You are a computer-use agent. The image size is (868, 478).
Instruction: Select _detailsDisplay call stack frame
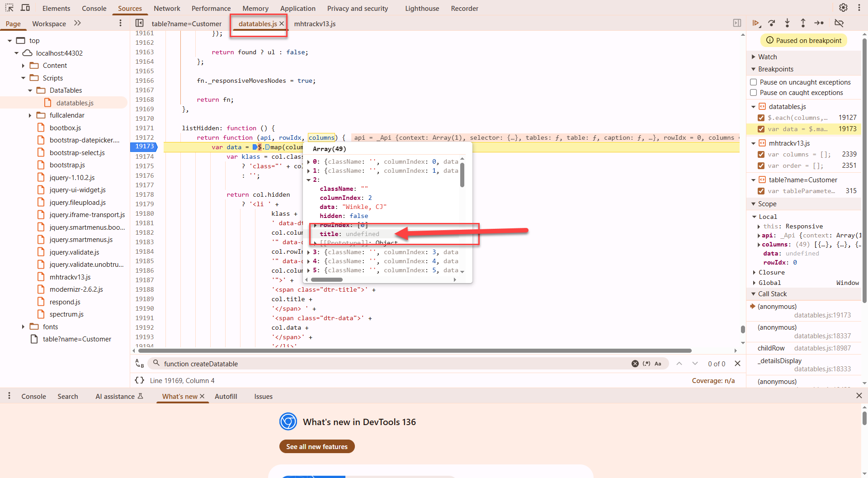804,364
